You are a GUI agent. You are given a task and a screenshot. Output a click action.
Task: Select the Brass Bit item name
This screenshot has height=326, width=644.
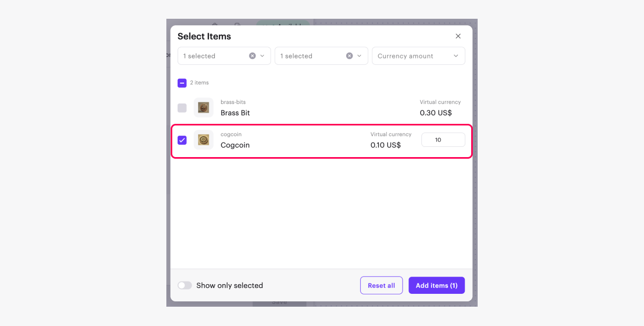pos(235,113)
